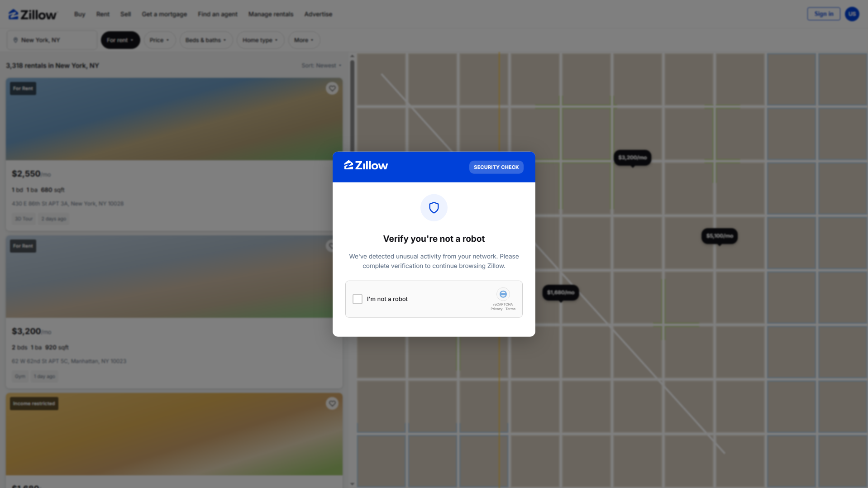Open the Advertise page
The height and width of the screenshot is (488, 868).
tap(318, 14)
